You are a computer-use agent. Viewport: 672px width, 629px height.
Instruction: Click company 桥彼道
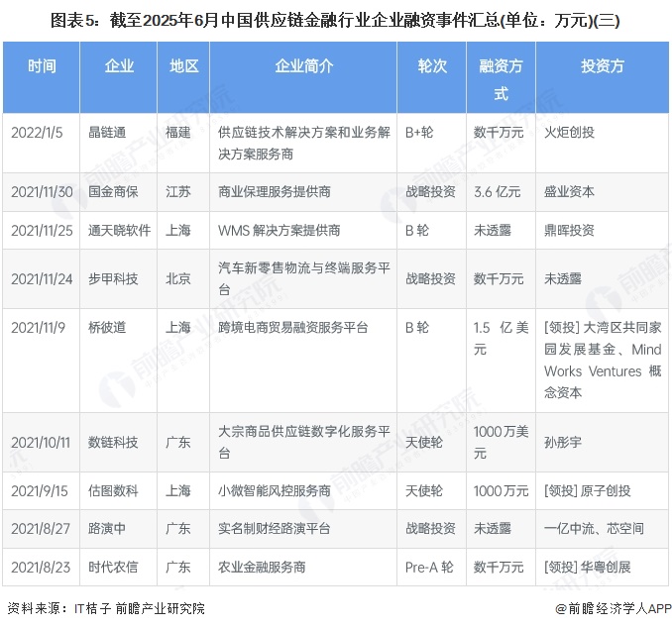click(107, 328)
